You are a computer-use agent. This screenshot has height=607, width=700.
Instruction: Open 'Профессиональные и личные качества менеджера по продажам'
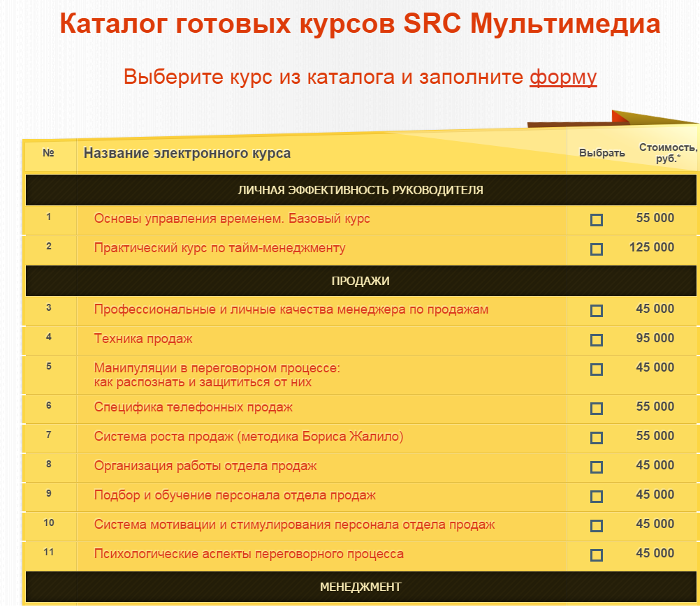291,309
